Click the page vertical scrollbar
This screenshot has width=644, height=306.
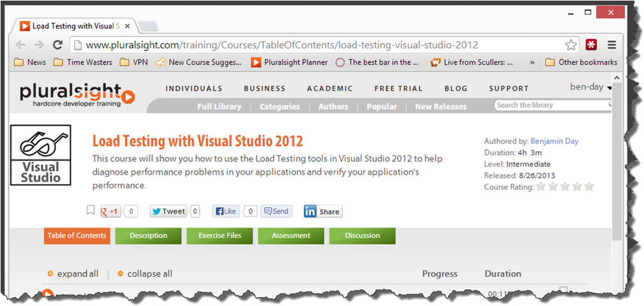[617, 162]
